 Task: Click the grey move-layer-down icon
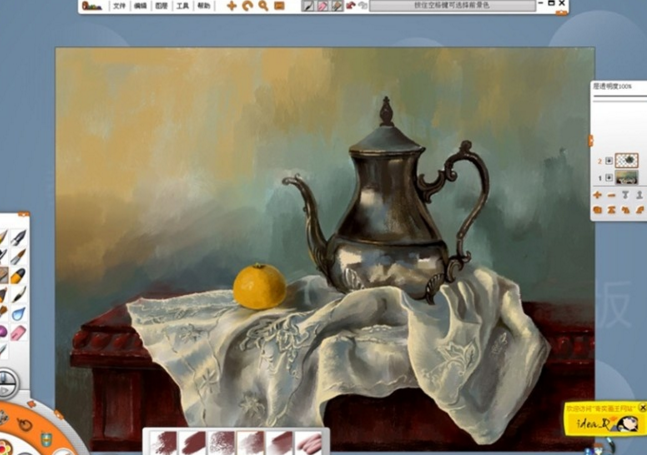(x=640, y=195)
